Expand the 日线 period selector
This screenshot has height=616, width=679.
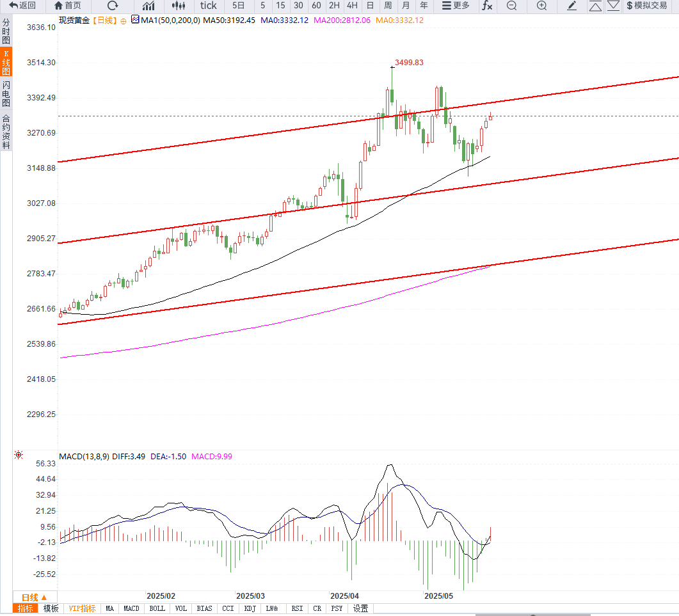(x=35, y=597)
